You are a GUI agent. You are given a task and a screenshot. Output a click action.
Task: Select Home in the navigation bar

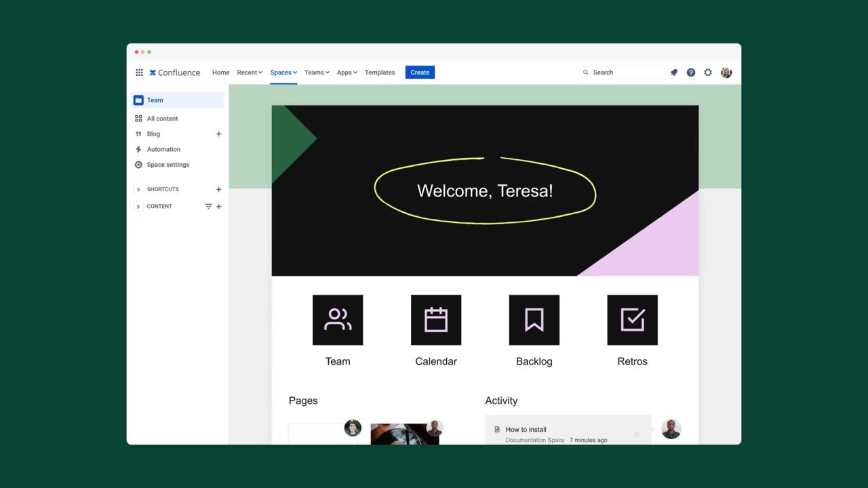tap(220, 72)
